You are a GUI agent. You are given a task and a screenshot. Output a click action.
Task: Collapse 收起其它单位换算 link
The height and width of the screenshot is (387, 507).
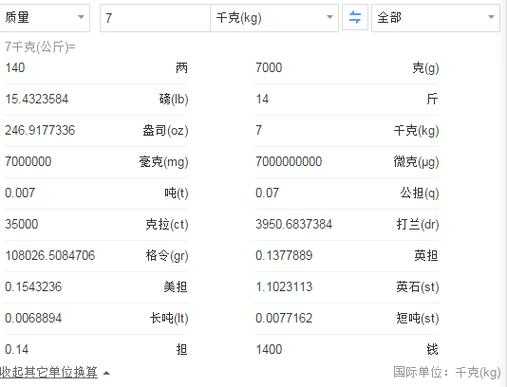coord(49,372)
